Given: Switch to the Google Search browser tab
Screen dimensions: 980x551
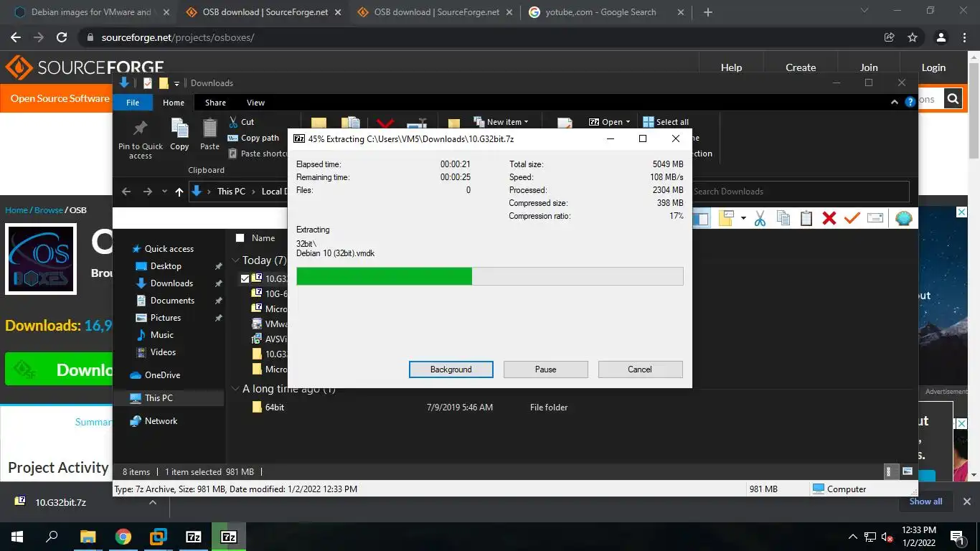Looking at the screenshot, I should (x=606, y=12).
